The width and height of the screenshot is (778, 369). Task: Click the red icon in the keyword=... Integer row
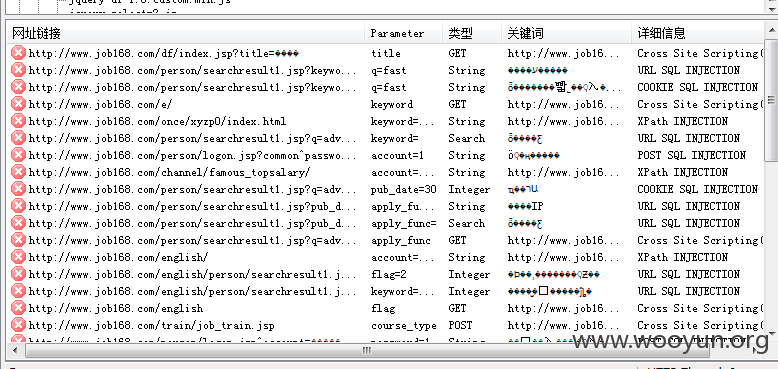[18, 291]
